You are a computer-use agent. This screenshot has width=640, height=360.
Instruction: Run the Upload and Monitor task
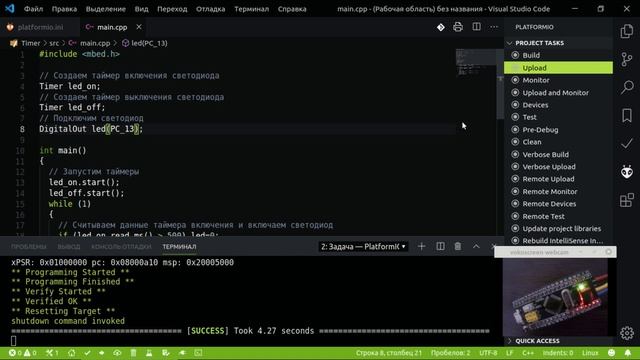click(558, 93)
